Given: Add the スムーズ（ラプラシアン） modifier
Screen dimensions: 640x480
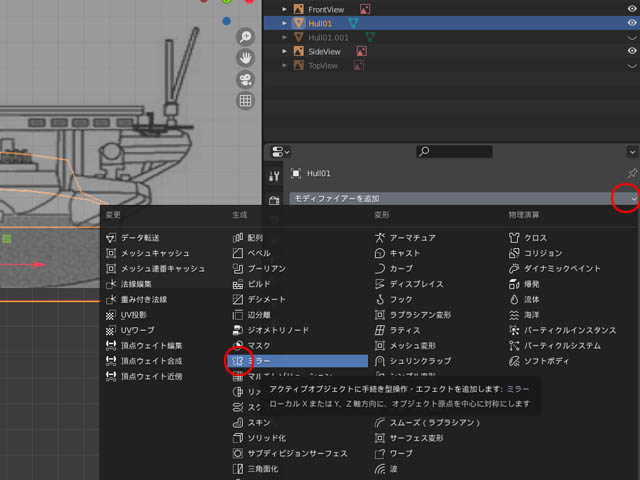Looking at the screenshot, I should (427, 423).
